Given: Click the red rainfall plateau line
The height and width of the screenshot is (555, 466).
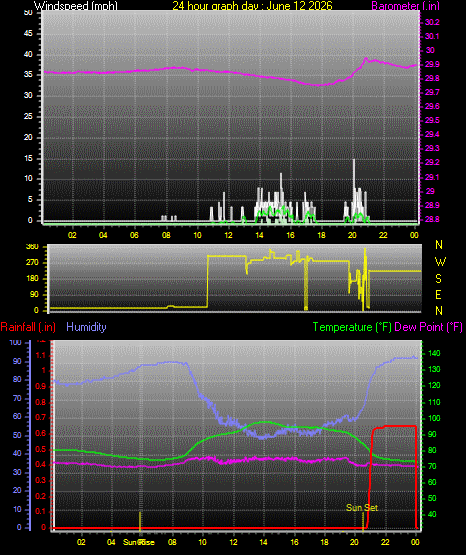Looking at the screenshot, I should point(400,426).
